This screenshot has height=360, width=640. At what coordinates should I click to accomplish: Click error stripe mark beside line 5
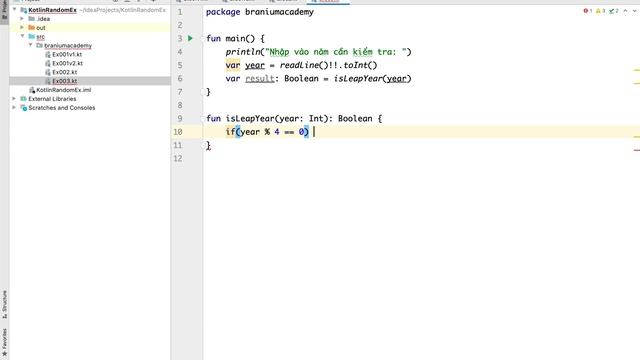(637, 71)
